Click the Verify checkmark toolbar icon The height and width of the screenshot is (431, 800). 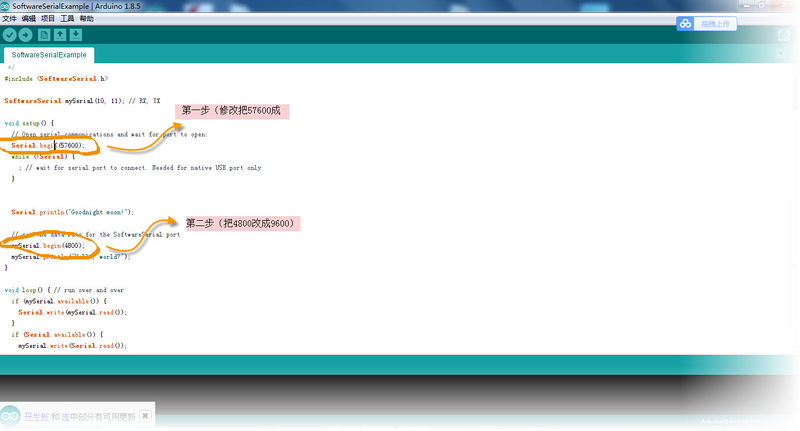(10, 35)
